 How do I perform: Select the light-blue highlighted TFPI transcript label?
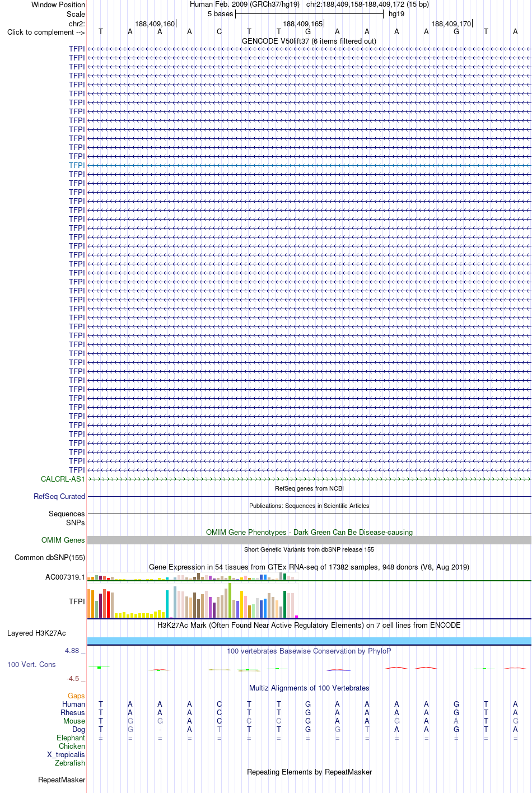pyautogui.click(x=77, y=165)
